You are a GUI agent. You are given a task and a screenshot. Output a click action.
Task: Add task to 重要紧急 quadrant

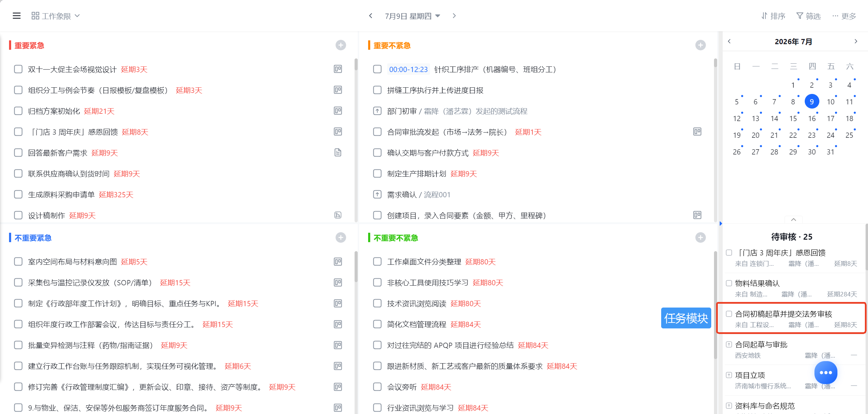(x=341, y=45)
